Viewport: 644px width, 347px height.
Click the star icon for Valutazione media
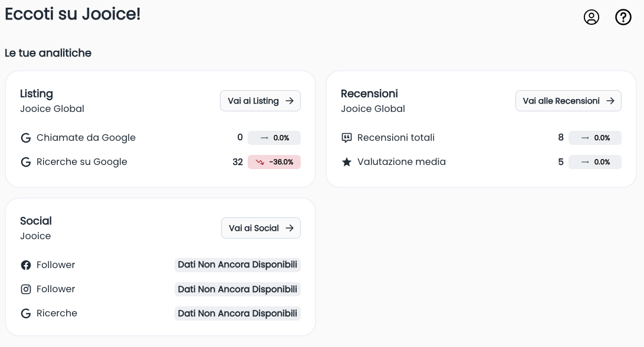point(347,162)
